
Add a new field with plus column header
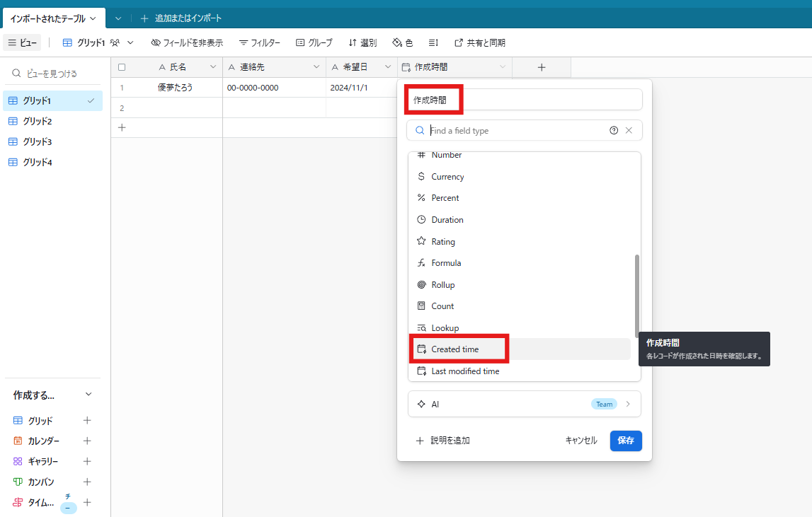[x=542, y=67]
